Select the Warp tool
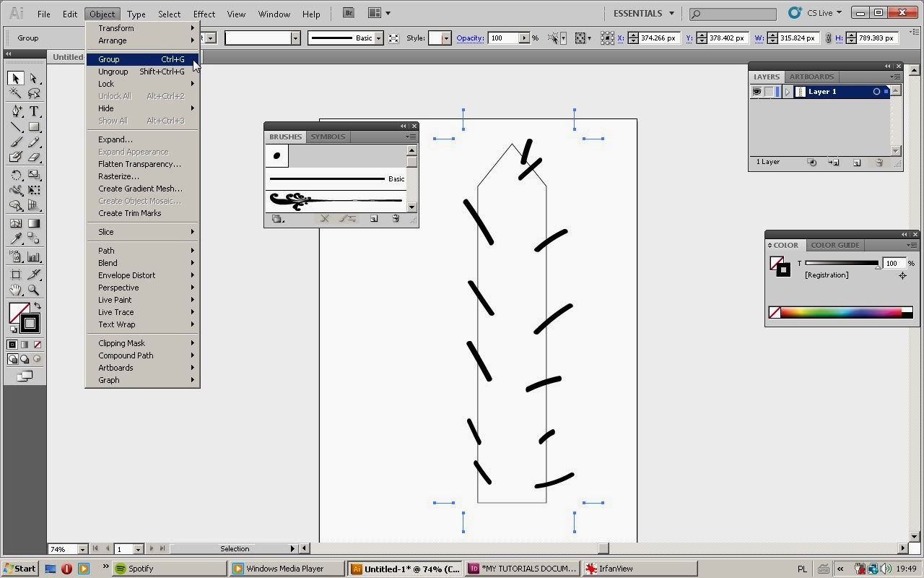Screen dimensions: 924x578 click(x=16, y=190)
